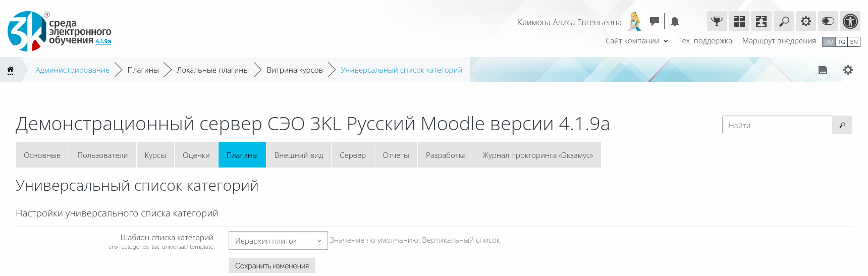Focus the Найти search field

(777, 125)
